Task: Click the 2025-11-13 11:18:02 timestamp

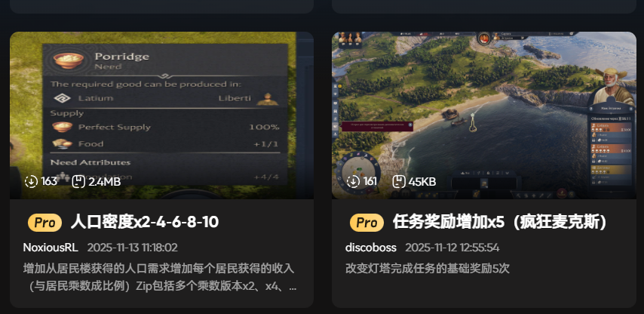Action: pos(132,248)
